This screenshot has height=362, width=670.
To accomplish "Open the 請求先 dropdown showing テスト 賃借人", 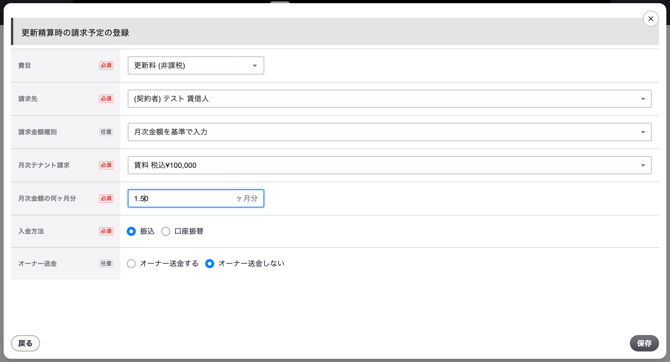I will click(x=389, y=99).
